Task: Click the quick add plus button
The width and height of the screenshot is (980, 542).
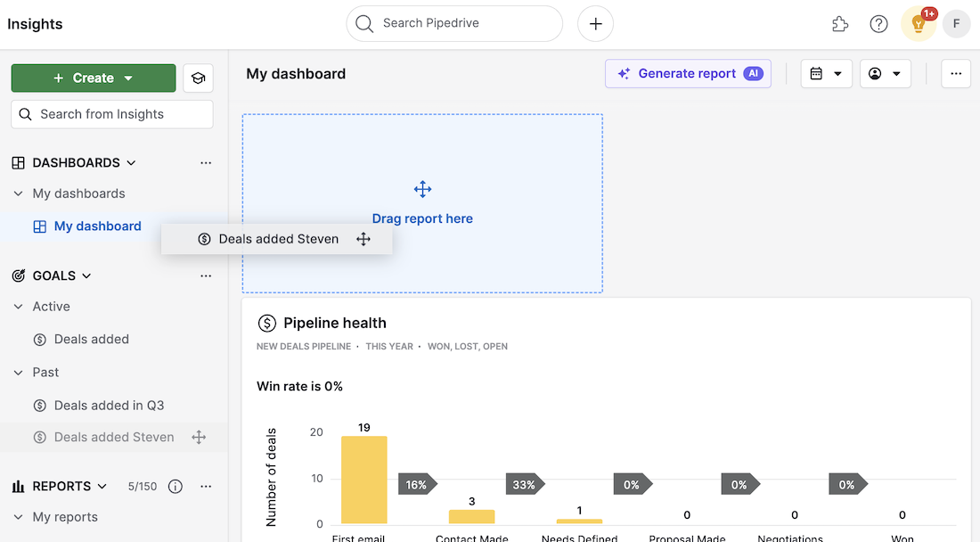Action: click(595, 24)
